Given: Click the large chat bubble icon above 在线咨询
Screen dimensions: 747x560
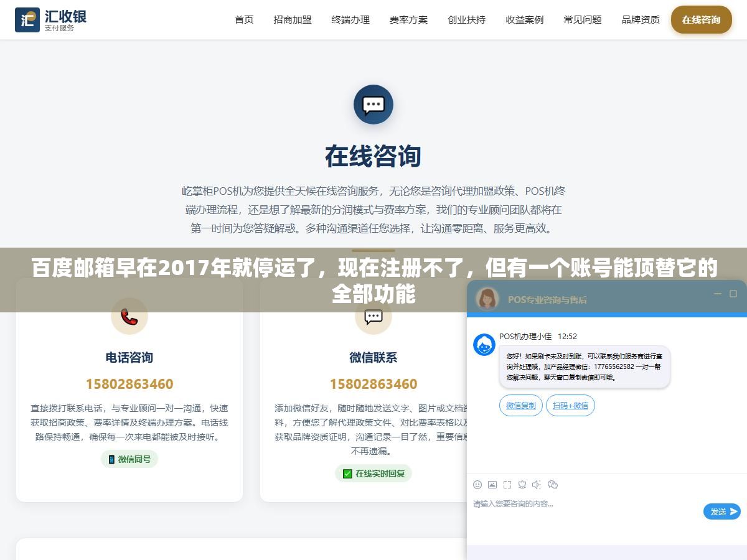Looking at the screenshot, I should 374,105.
